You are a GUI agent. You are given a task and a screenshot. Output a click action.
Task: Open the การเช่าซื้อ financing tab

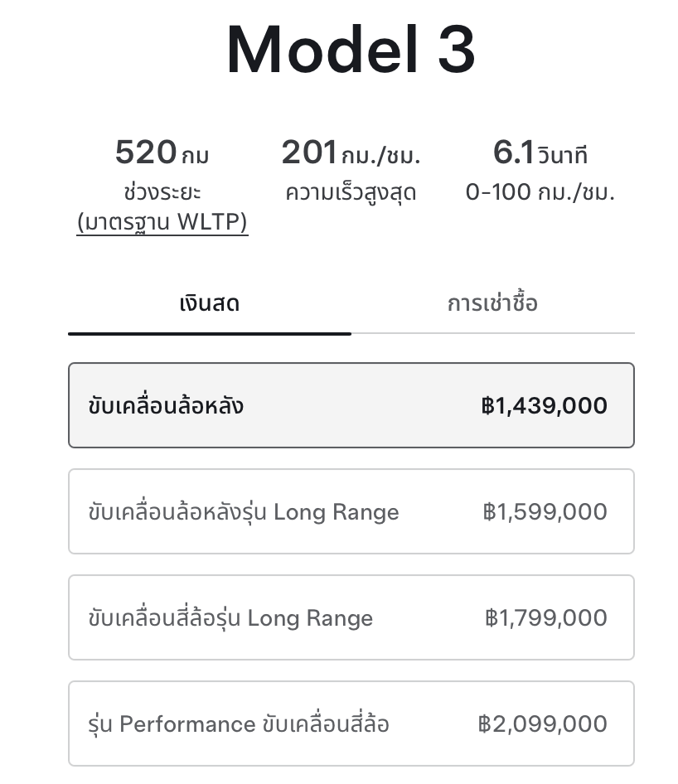[x=492, y=303]
